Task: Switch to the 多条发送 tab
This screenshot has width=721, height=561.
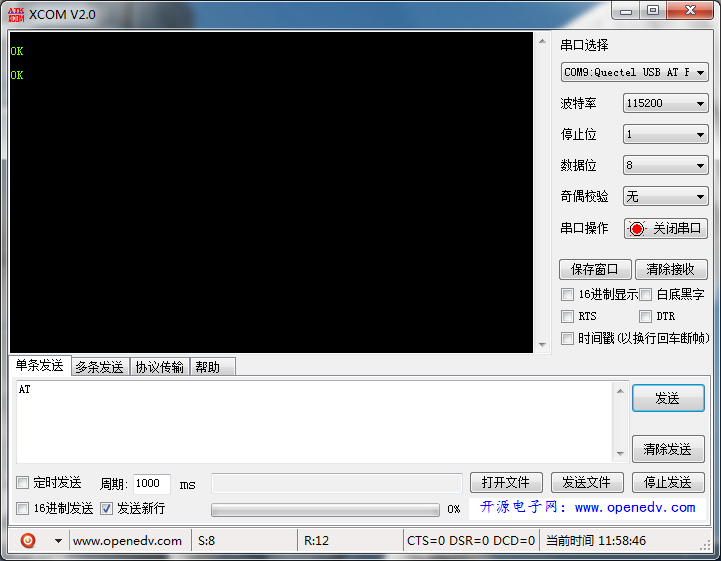Action: 100,367
